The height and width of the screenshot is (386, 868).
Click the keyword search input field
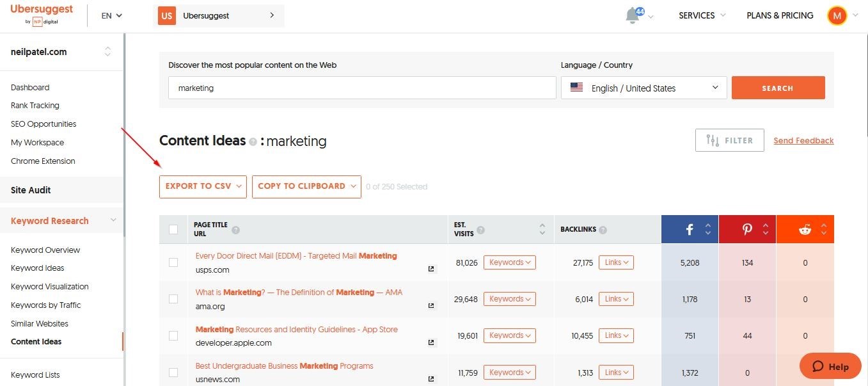click(x=362, y=88)
